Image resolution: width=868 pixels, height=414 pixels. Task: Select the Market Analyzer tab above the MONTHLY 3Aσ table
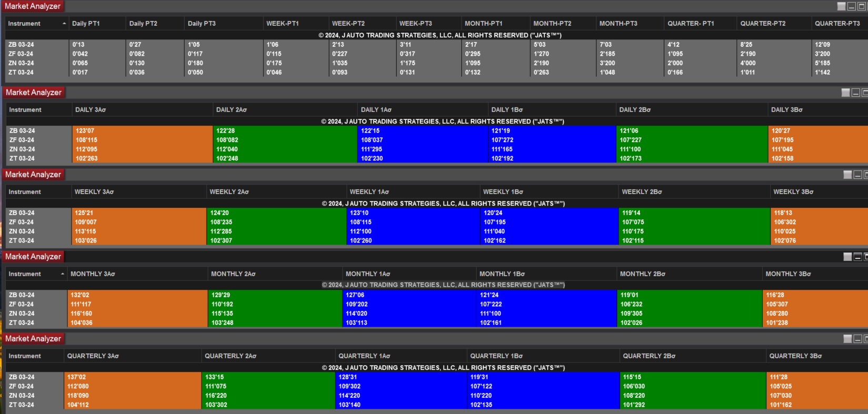[33, 257]
